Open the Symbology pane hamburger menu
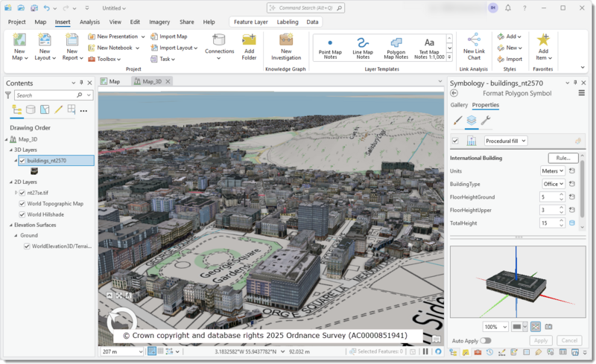The image size is (596, 364). click(x=582, y=93)
